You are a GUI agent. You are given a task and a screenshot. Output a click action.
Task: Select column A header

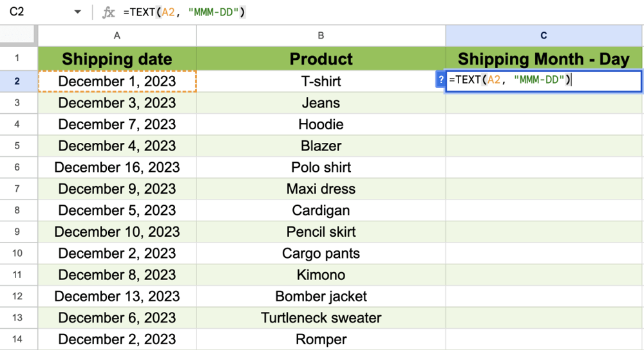click(x=117, y=36)
